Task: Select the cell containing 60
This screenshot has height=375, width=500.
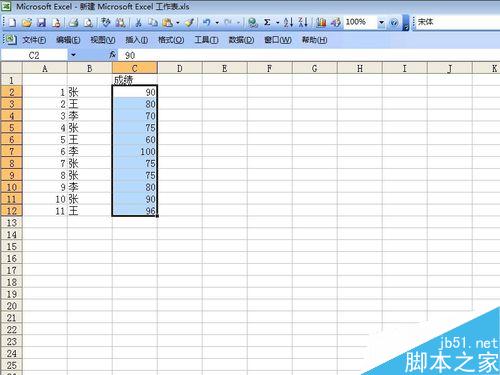Action: [x=135, y=139]
